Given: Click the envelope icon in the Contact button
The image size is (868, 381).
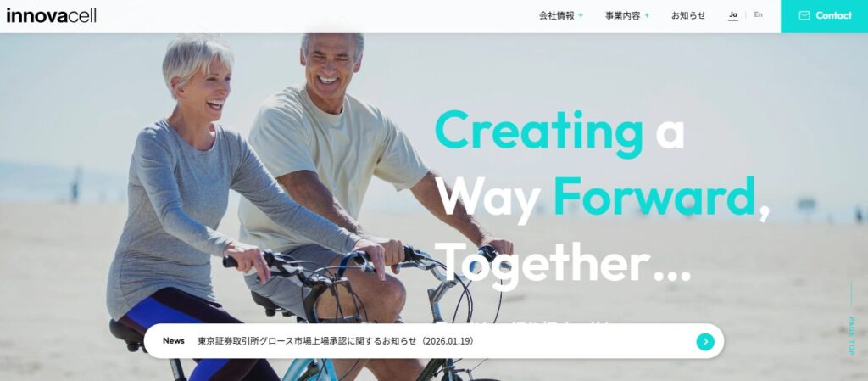Looking at the screenshot, I should coord(804,15).
